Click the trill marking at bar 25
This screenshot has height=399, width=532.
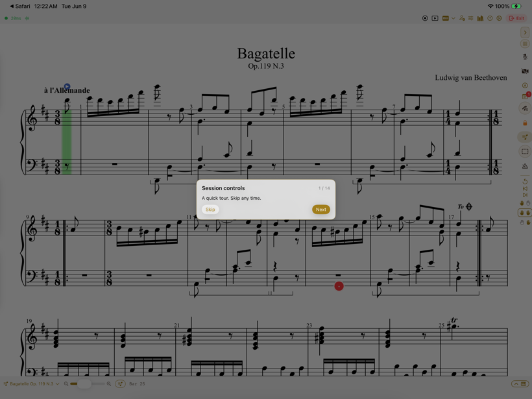(x=454, y=320)
